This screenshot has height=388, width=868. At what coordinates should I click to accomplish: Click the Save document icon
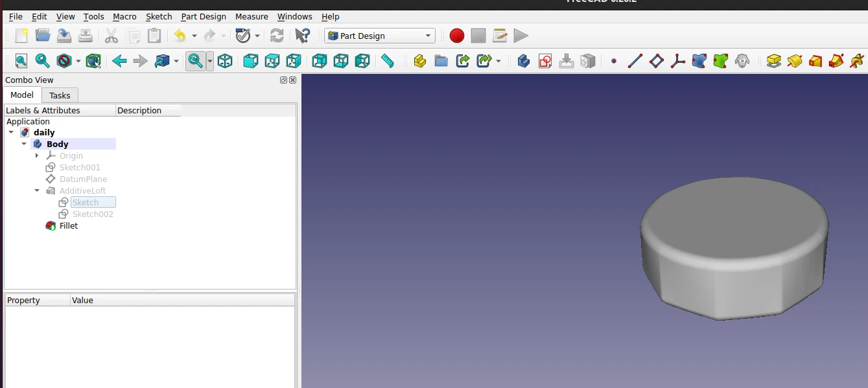[64, 36]
